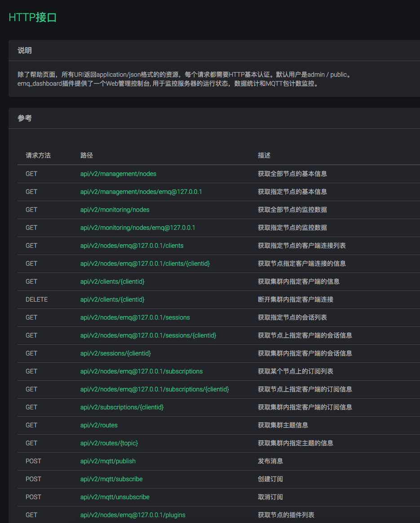Image resolution: width=420 pixels, height=523 pixels.
Task: Click the api/v2/sessions/{clientid} link
Action: coord(115,354)
